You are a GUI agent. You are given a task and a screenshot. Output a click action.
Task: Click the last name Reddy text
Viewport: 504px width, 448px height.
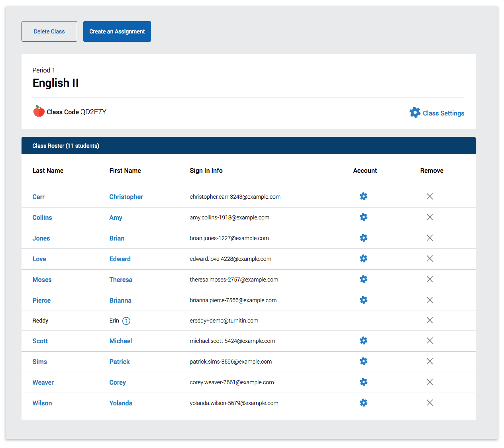[40, 321]
